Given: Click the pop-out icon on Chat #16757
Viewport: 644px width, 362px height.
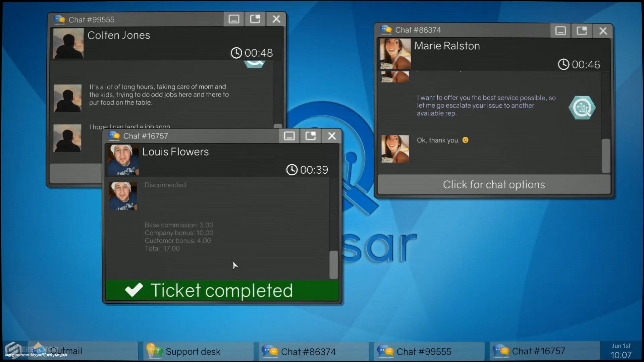Looking at the screenshot, I should click(310, 136).
